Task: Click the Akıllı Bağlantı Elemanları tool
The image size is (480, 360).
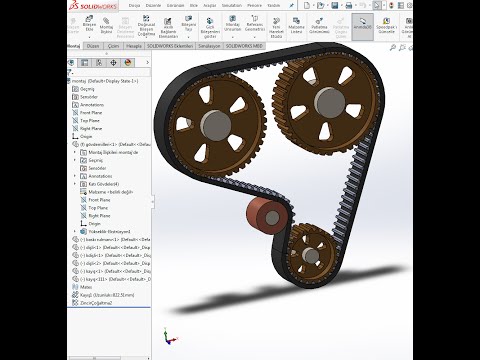Action: tap(168, 28)
